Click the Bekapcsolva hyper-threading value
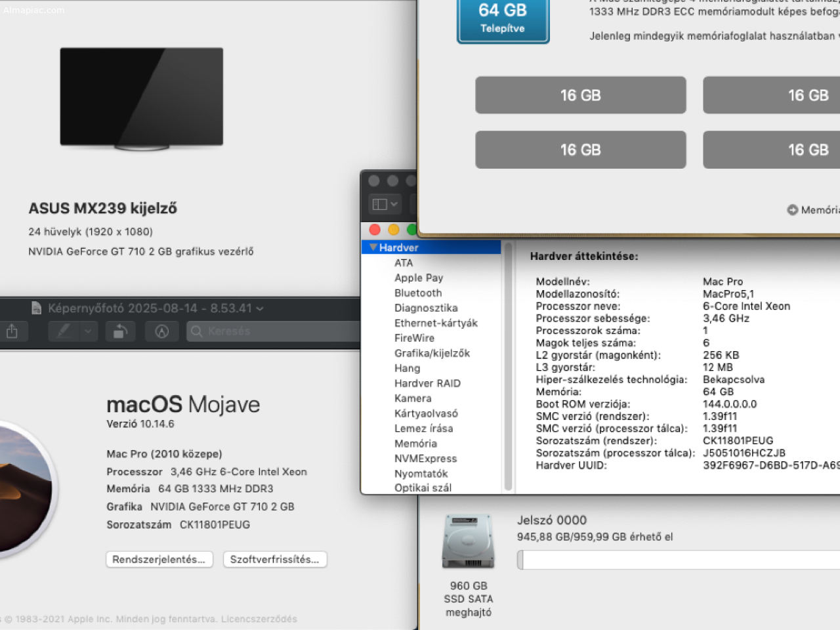Viewport: 840px width, 630px height. pyautogui.click(x=734, y=379)
